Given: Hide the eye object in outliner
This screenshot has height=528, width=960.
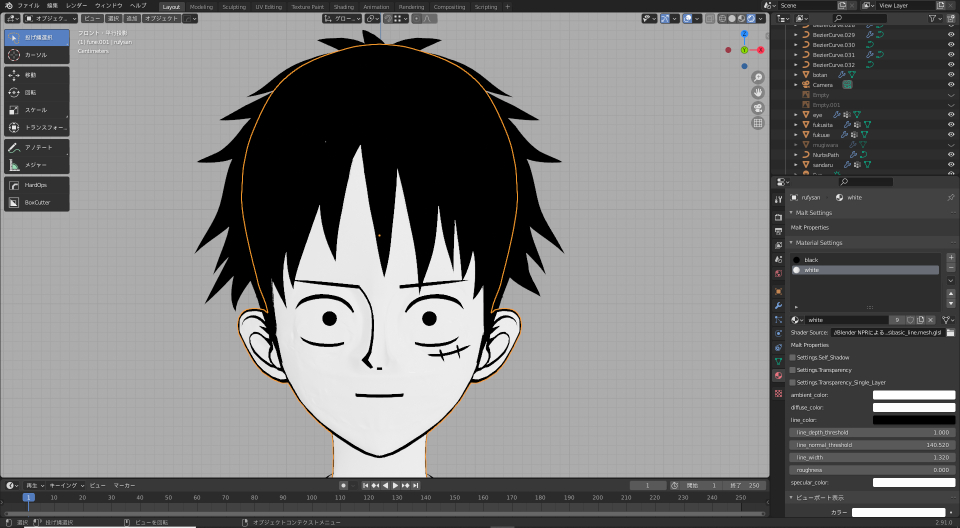Looking at the screenshot, I should (x=951, y=115).
